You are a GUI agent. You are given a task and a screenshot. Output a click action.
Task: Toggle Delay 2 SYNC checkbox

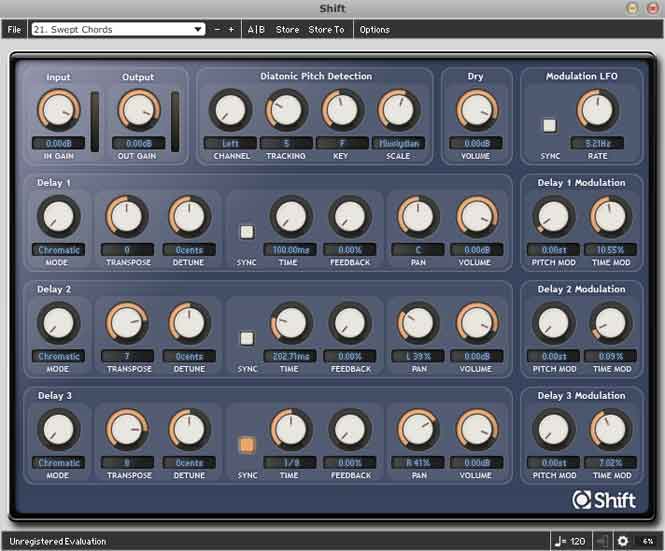coord(247,338)
